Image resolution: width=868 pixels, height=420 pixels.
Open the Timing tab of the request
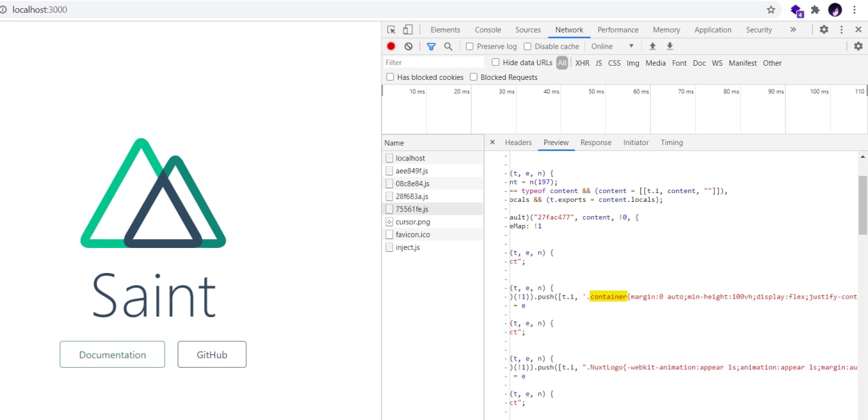click(x=671, y=142)
